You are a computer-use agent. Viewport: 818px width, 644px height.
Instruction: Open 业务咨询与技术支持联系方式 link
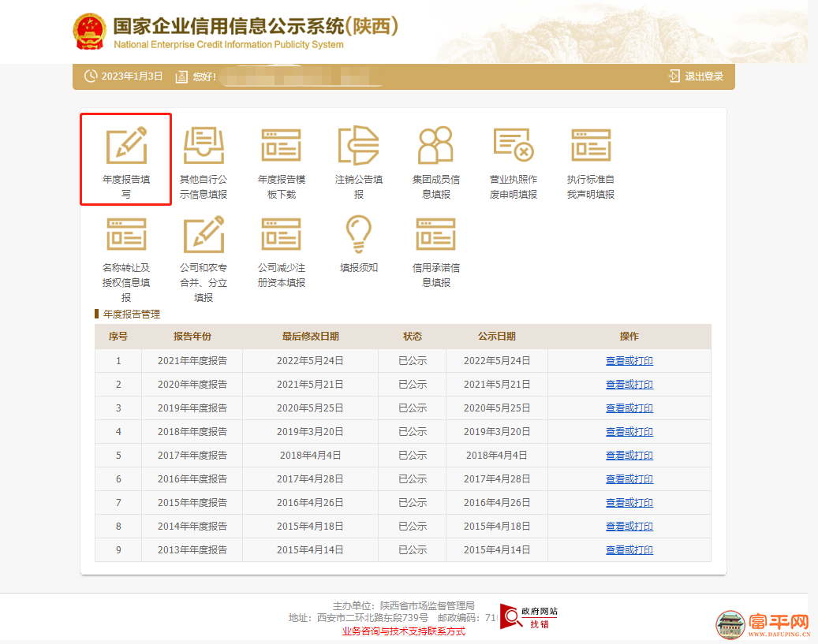[403, 631]
